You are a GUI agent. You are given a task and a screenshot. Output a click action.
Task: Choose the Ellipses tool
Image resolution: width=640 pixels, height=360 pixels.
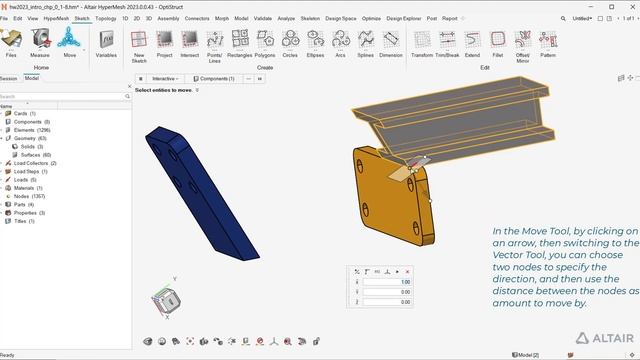pos(315,43)
